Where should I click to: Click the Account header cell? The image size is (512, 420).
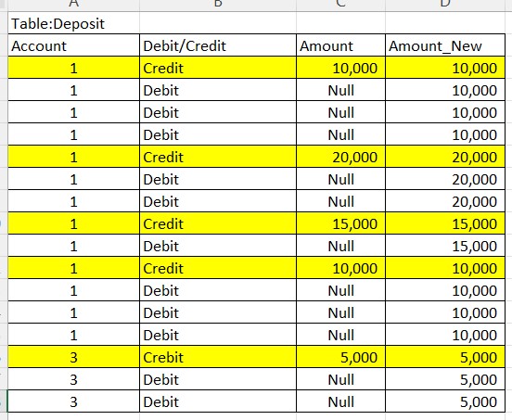[x=74, y=45]
